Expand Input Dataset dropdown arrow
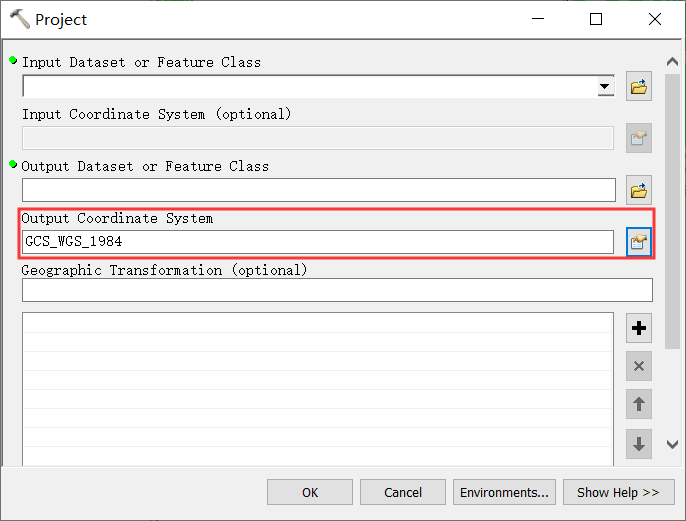Screen dimensions: 686x521 [x=605, y=86]
